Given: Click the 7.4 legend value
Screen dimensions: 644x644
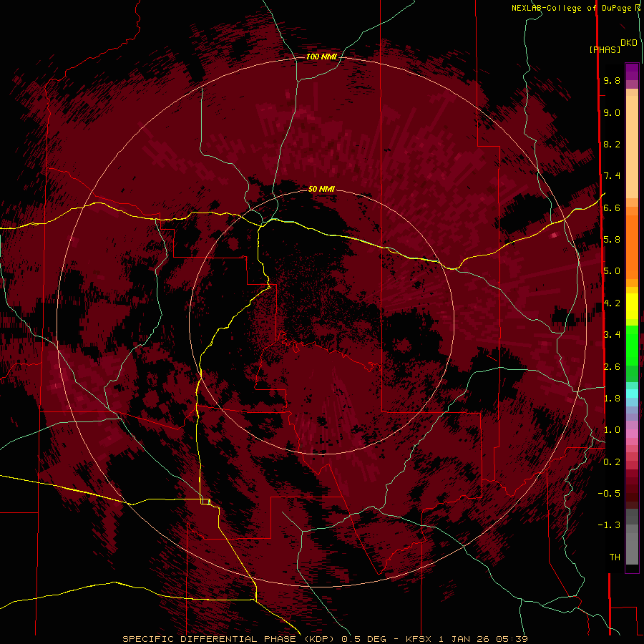Looking at the screenshot, I should (x=612, y=176).
